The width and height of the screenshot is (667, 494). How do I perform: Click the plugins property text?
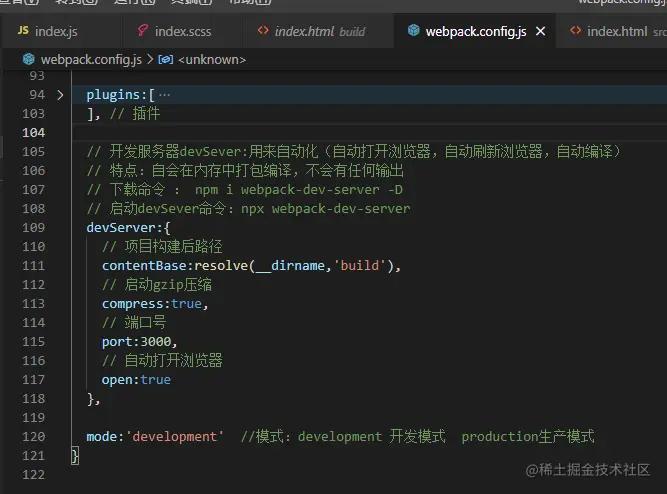tap(114, 95)
